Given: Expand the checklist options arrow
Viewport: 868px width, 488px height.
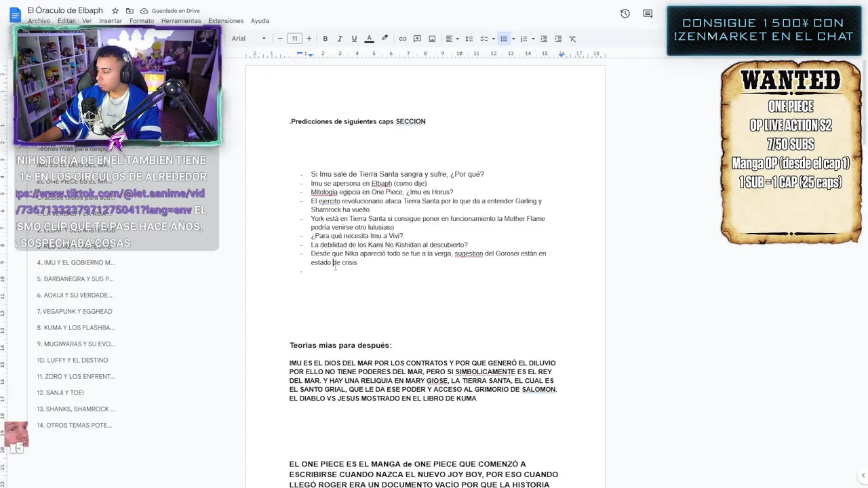Looking at the screenshot, I should (x=493, y=39).
